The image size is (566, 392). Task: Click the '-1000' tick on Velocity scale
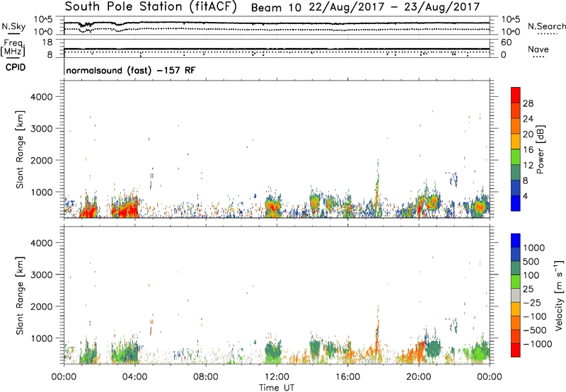click(537, 344)
